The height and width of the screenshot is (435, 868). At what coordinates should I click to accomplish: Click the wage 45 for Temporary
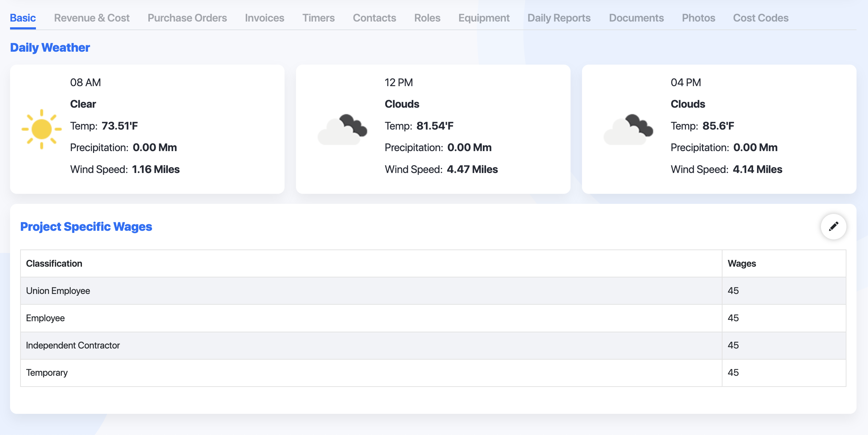coord(733,373)
